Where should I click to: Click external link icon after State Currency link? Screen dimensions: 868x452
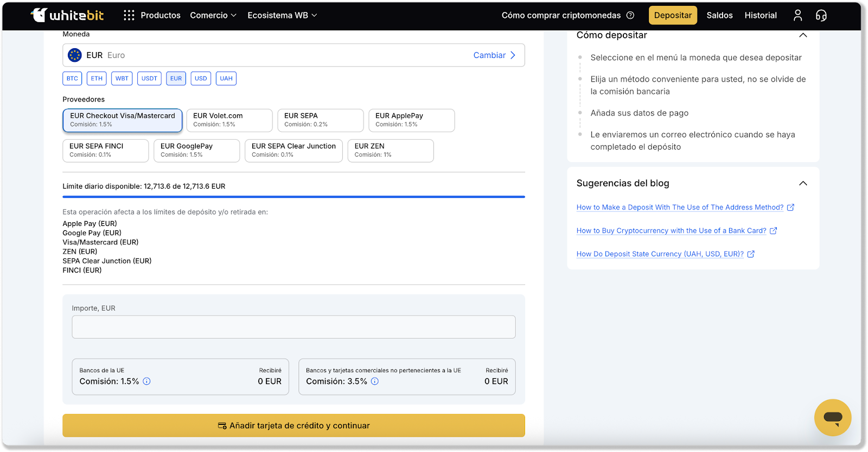click(751, 254)
